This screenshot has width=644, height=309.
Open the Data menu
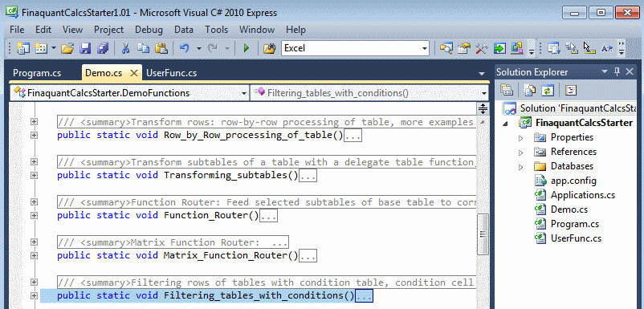click(184, 30)
